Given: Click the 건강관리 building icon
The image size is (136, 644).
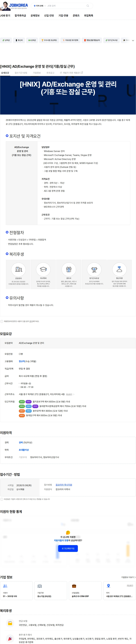Looking at the screenshot, I should coord(18,269).
